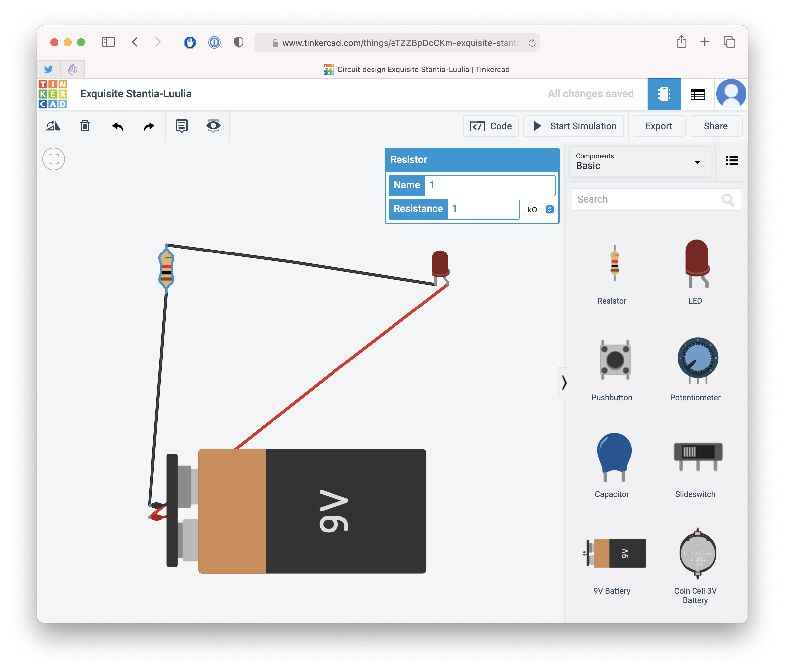Switch to component list view

[697, 94]
